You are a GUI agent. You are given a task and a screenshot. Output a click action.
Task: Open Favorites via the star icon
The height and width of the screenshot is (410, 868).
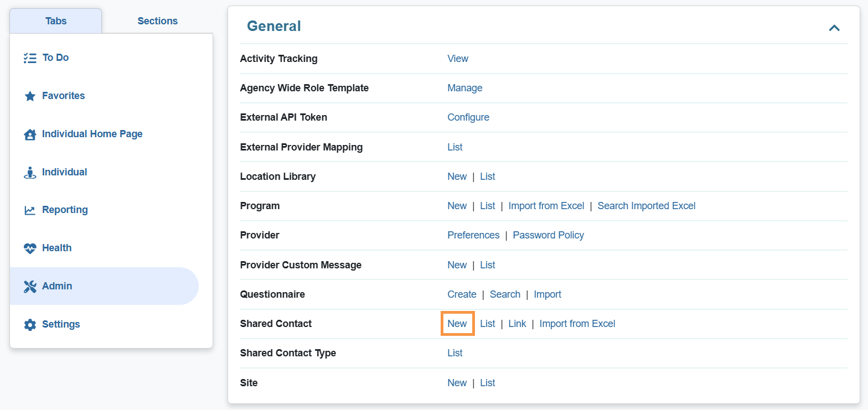point(29,95)
